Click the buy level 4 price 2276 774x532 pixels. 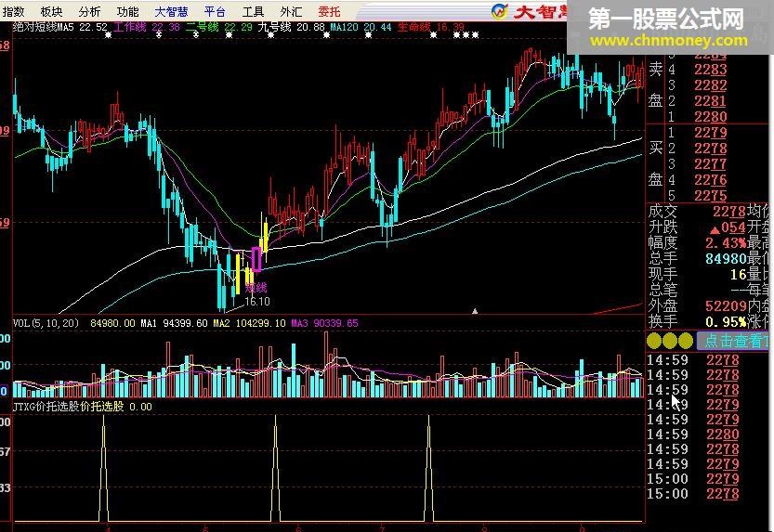[x=710, y=180]
